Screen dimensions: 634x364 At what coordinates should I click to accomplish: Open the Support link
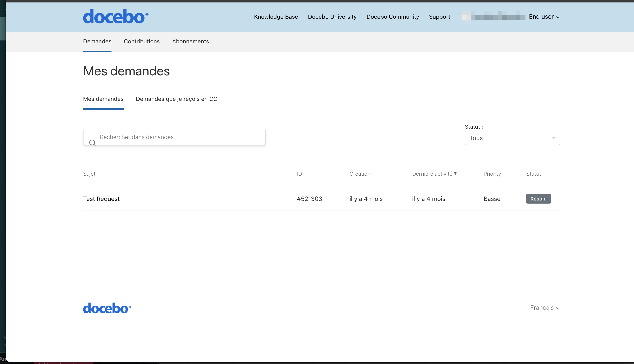pyautogui.click(x=440, y=17)
